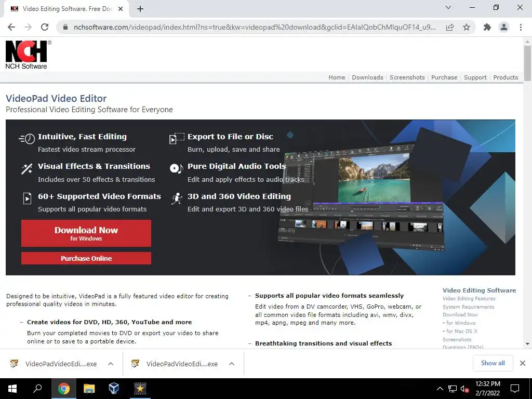Click Show all downloads
This screenshot has height=399, width=532.
[x=493, y=363]
